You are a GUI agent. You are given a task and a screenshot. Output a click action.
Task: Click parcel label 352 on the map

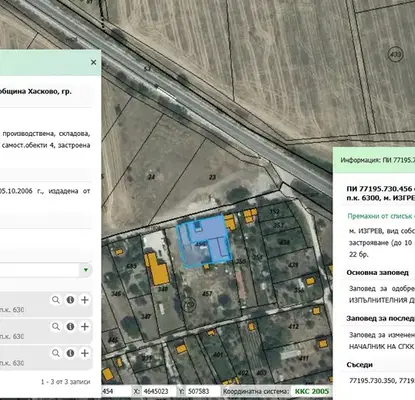[274, 211]
